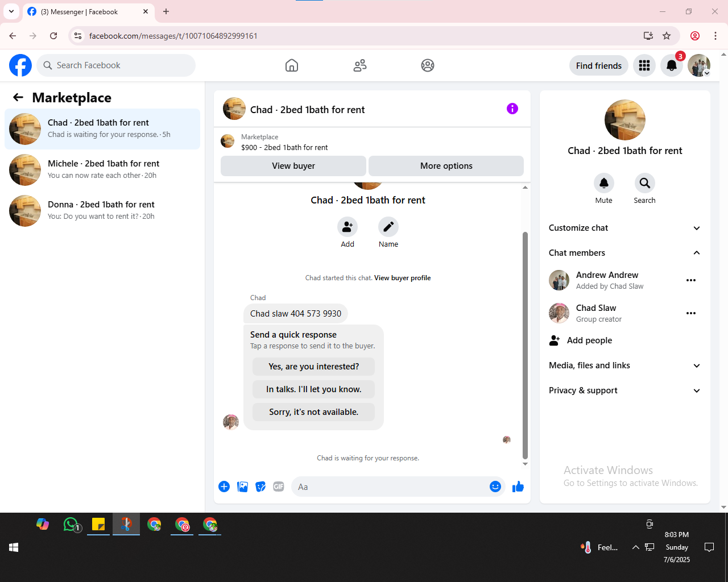
Task: Open the Donna 2bed 1bath conversation
Action: tap(102, 211)
